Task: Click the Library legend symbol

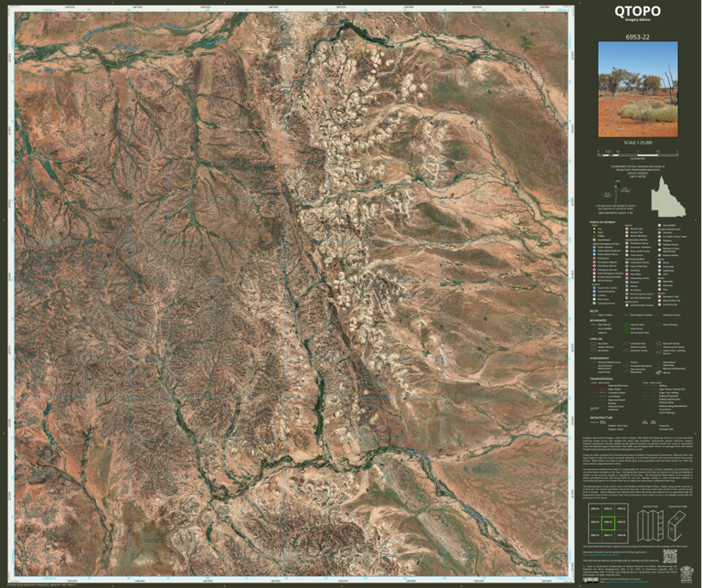Action: tap(627, 285)
